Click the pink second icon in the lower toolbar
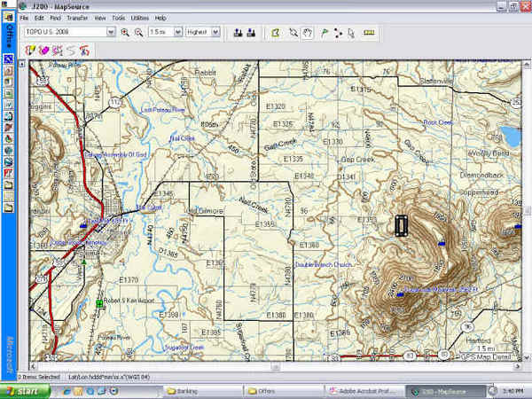Screen dimensions: 532x399 [x=43, y=51]
